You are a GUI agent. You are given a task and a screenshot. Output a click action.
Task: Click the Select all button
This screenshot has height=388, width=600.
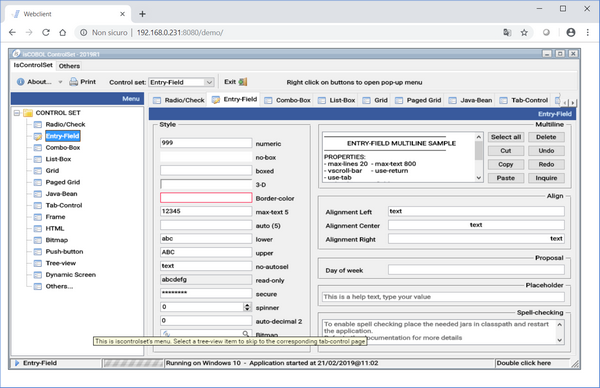(x=506, y=137)
